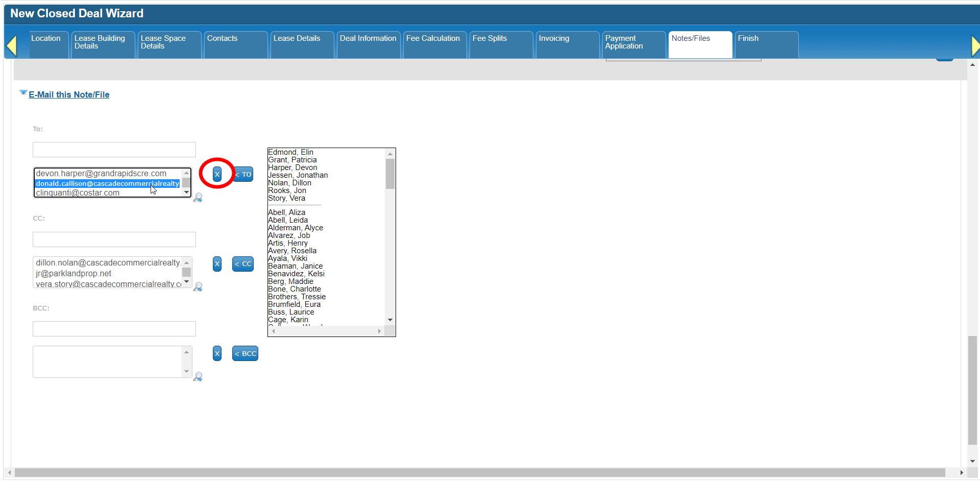Click the X button beside BCC list
This screenshot has height=481, width=980.
pyautogui.click(x=217, y=353)
